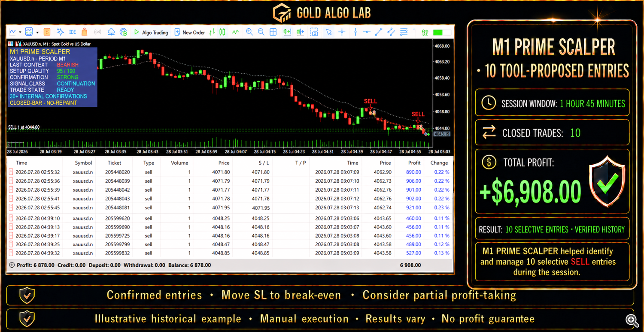
Task: Select the arrow cursor tool
Action: point(329,32)
